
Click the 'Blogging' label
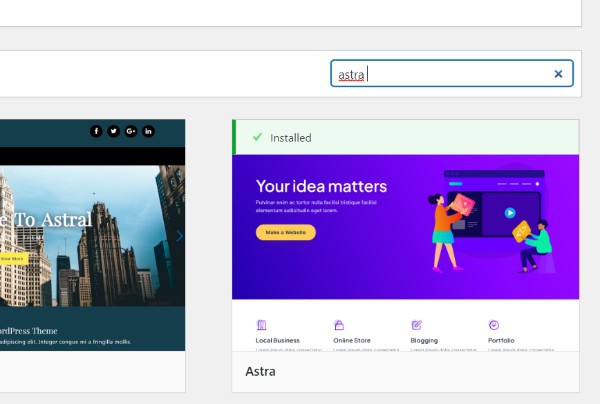click(424, 340)
